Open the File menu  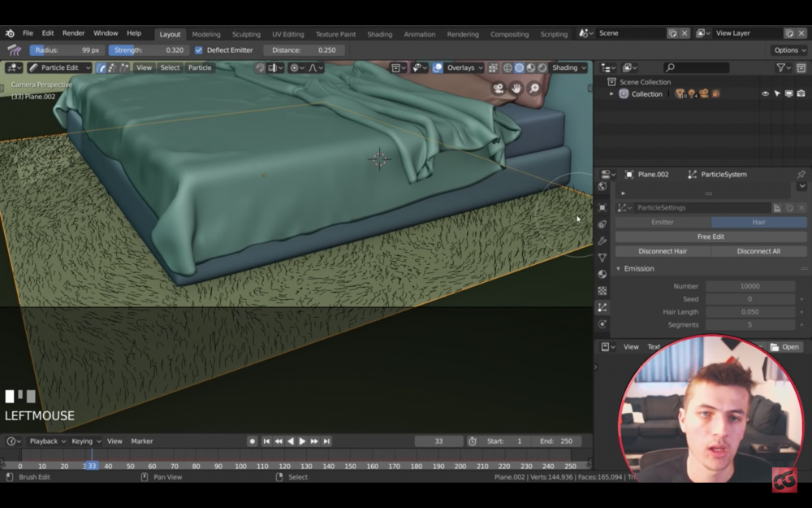28,33
